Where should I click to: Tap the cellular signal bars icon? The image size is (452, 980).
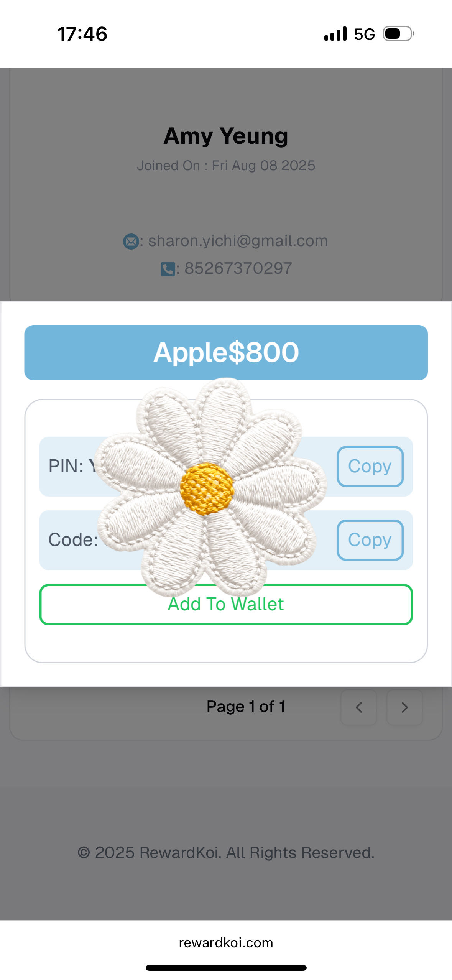tap(335, 34)
